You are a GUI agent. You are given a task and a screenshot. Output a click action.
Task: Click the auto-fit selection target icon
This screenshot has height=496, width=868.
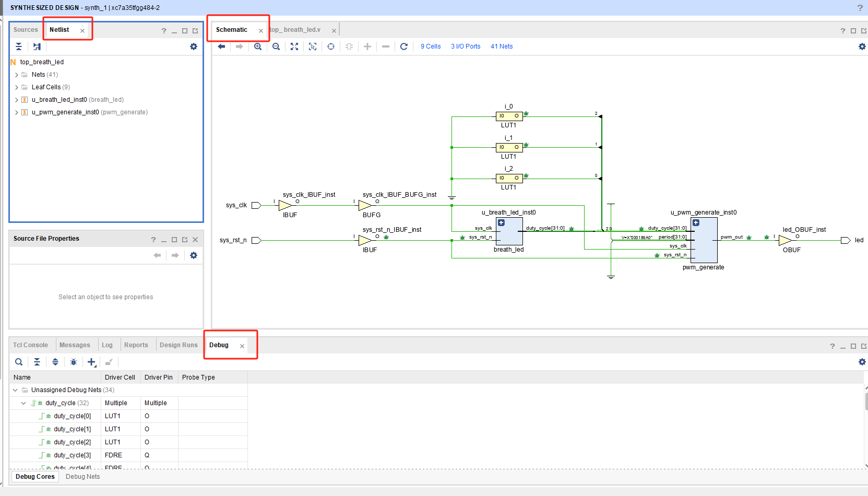[331, 46]
